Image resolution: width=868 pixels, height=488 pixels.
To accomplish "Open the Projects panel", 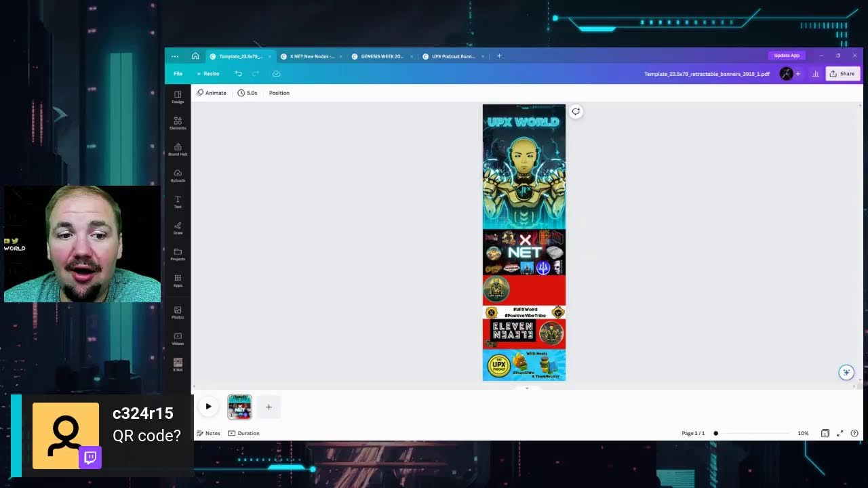I will point(178,255).
